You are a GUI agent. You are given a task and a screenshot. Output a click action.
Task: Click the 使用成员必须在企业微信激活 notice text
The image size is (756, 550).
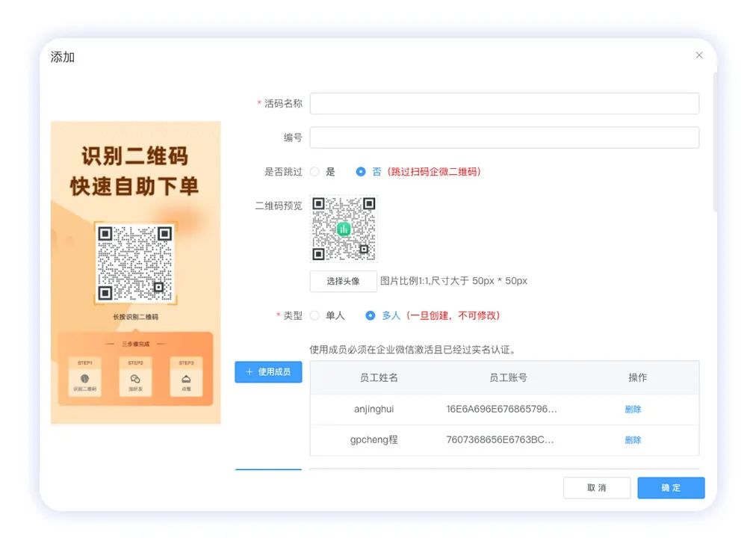[x=413, y=350]
